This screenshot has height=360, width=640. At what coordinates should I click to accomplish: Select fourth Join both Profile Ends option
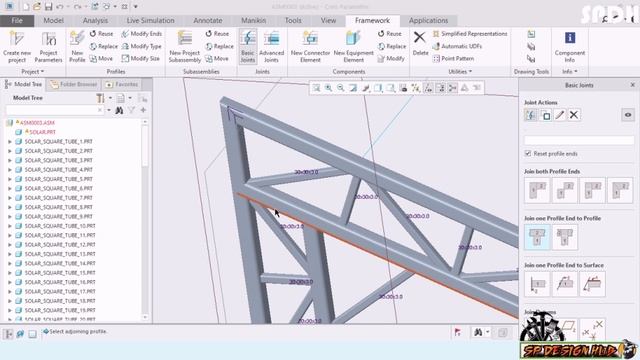pyautogui.click(x=620, y=190)
